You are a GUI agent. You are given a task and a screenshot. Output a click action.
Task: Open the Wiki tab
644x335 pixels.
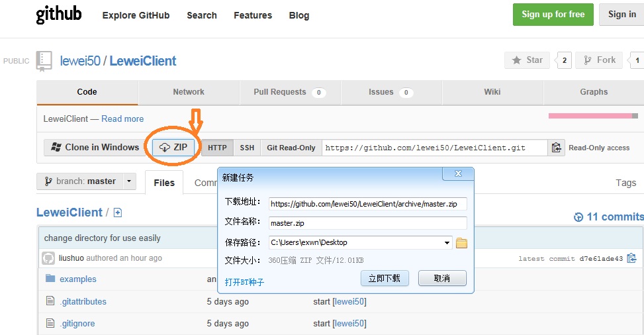pyautogui.click(x=492, y=92)
